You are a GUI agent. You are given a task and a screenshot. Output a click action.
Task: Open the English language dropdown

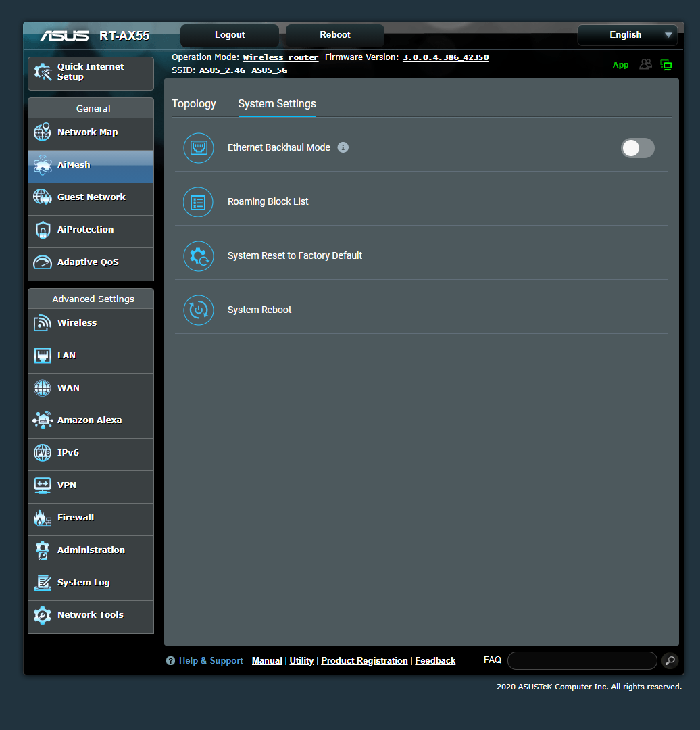pos(628,35)
